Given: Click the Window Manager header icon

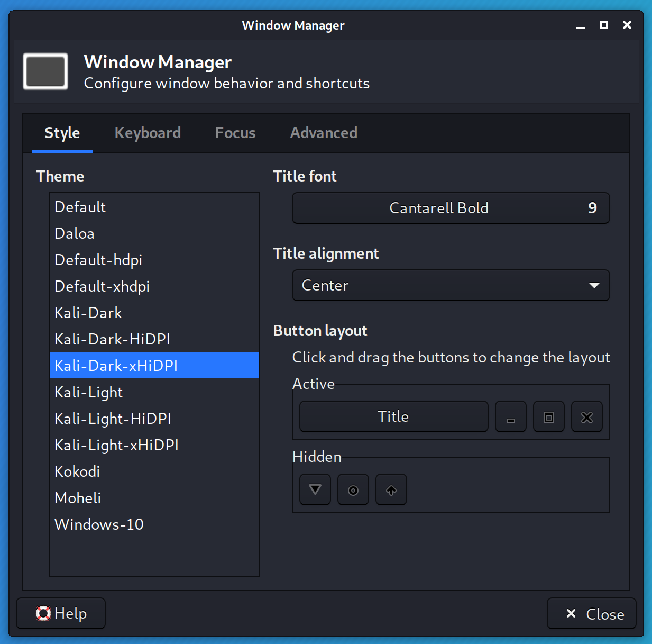Looking at the screenshot, I should [45, 71].
